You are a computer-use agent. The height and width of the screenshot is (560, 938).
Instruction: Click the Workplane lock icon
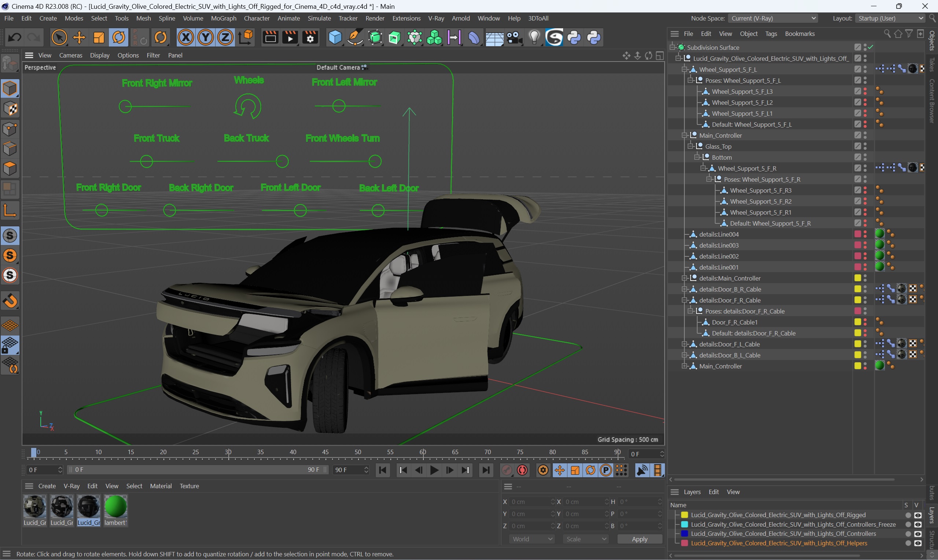tap(10, 345)
